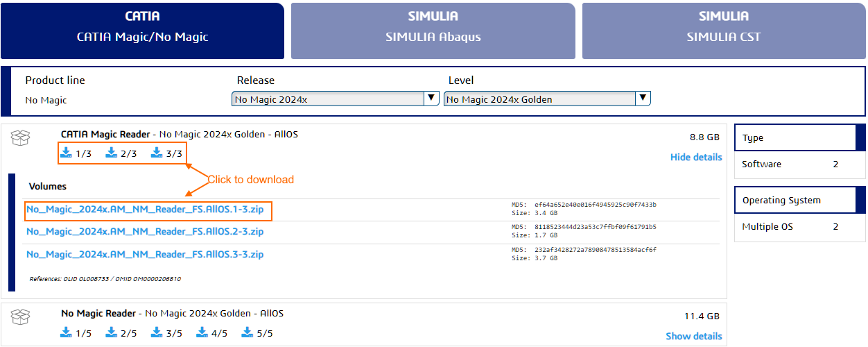Download volume 1/3 of CATIA Magic Reader
Viewport: 868px width, 347px height.
[76, 153]
